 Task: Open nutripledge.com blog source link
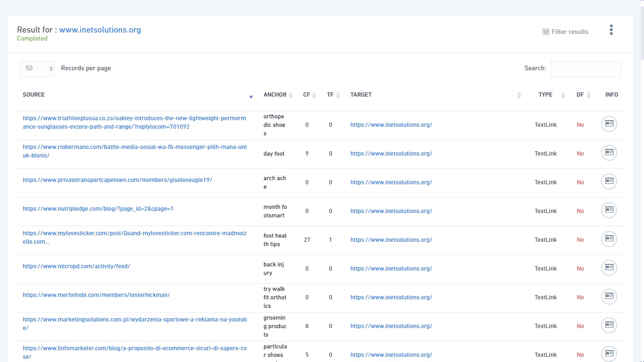[98, 209]
